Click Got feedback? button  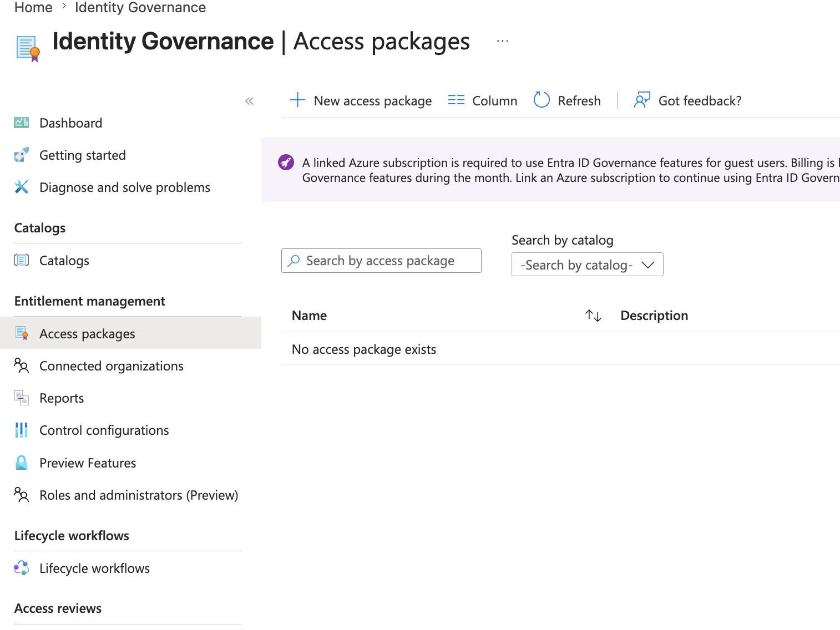tap(688, 100)
